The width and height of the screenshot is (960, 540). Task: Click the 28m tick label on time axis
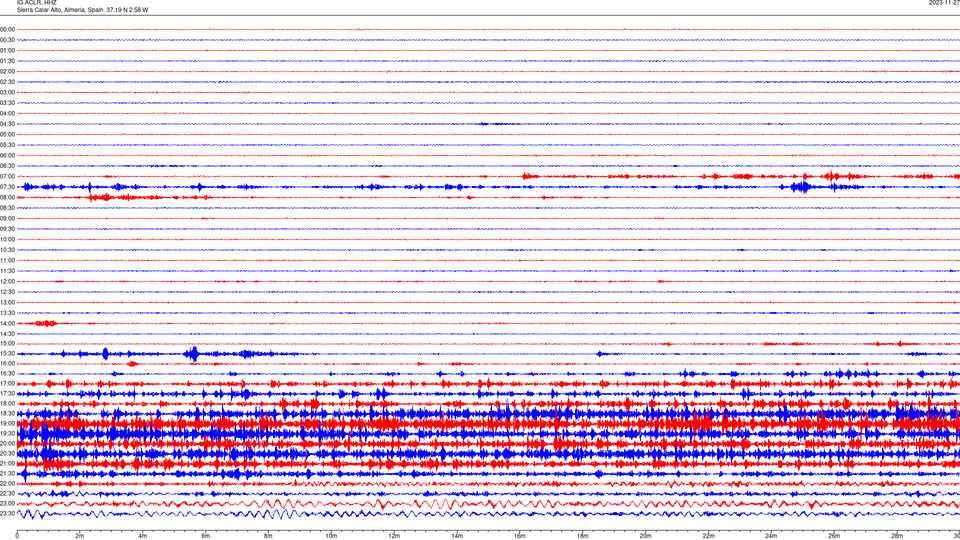click(x=897, y=536)
